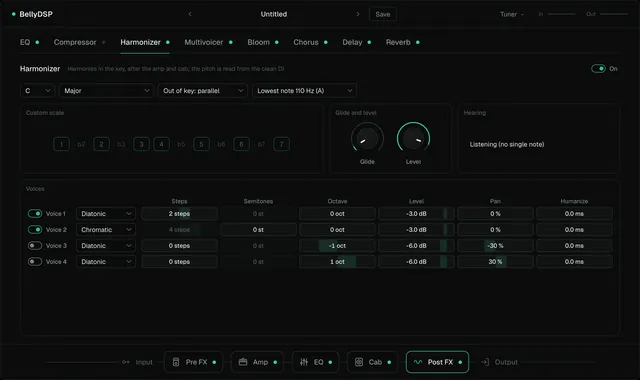640x380 pixels.
Task: Open Voice 2 Chromatic mode dropdown
Action: pos(106,229)
